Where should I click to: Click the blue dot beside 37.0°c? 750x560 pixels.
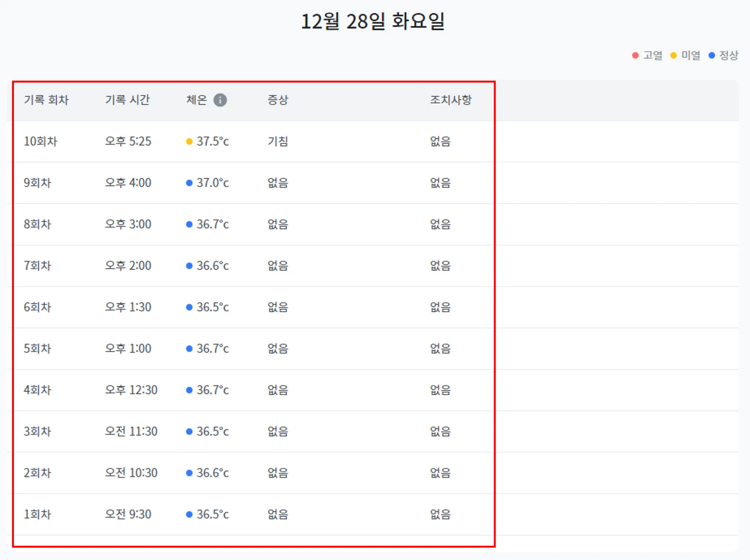point(189,183)
